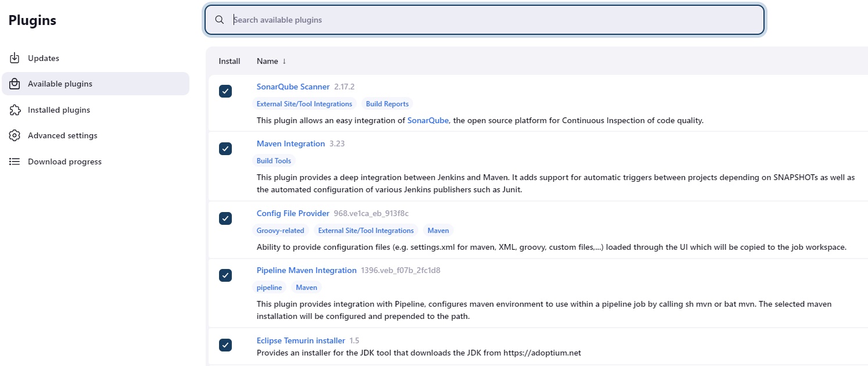Click the Build Reports category tag
The height and width of the screenshot is (366, 868).
click(387, 104)
